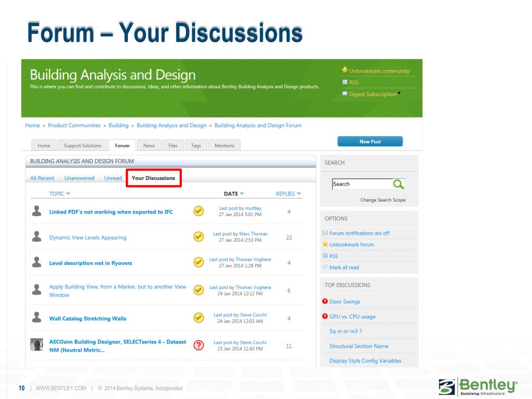Click Unbookmark forum star icon

(x=325, y=244)
